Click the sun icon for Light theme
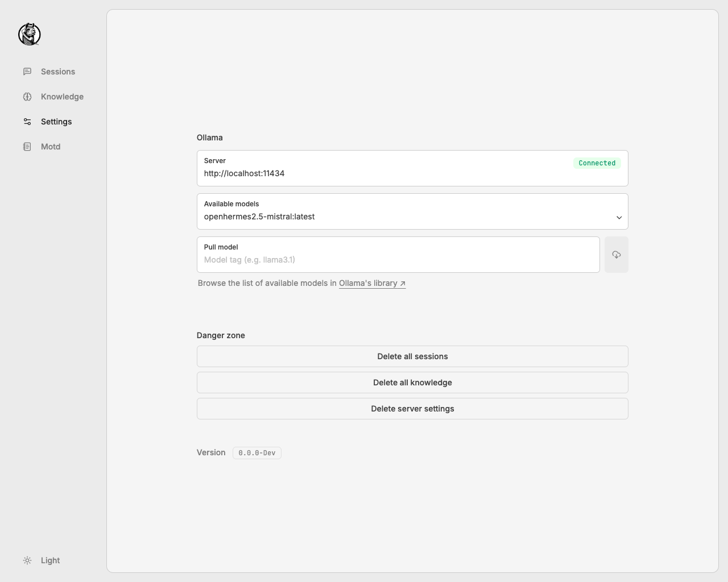The image size is (728, 582). 27,560
